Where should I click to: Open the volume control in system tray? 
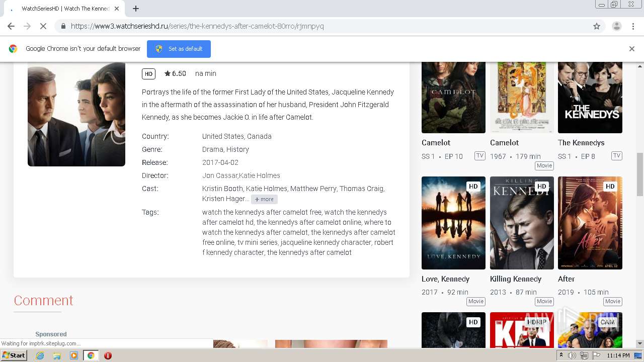[572, 355]
